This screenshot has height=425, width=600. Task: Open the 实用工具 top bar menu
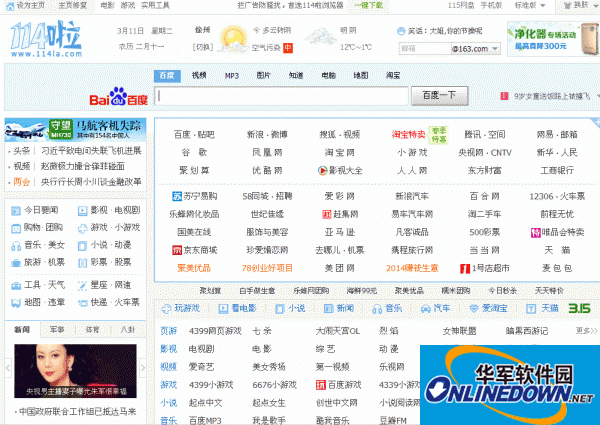point(155,5)
